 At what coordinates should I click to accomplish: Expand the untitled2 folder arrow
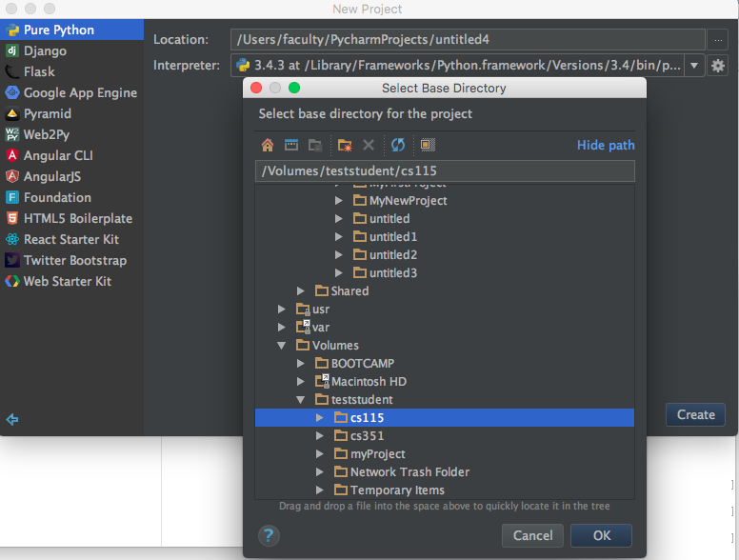click(x=338, y=254)
